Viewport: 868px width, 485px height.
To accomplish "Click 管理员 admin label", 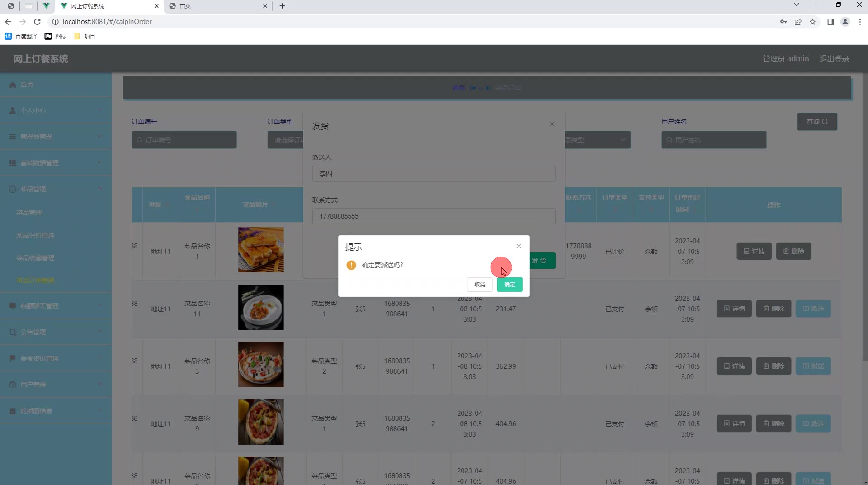I will pos(786,59).
